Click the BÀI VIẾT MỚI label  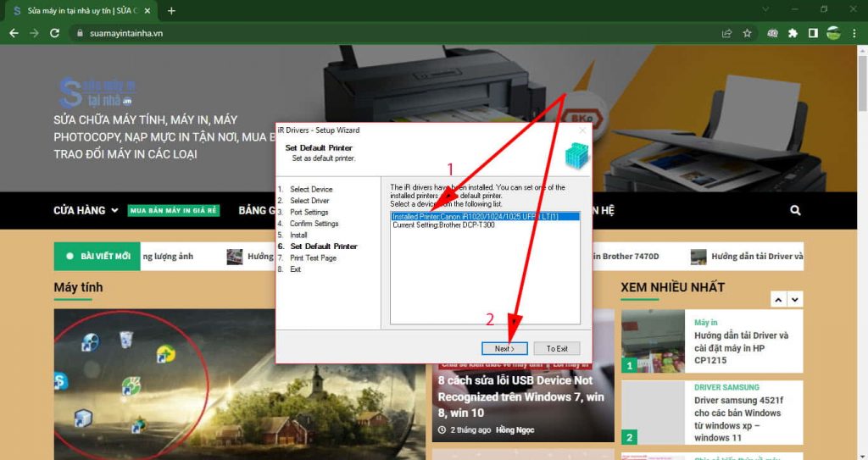(x=97, y=257)
